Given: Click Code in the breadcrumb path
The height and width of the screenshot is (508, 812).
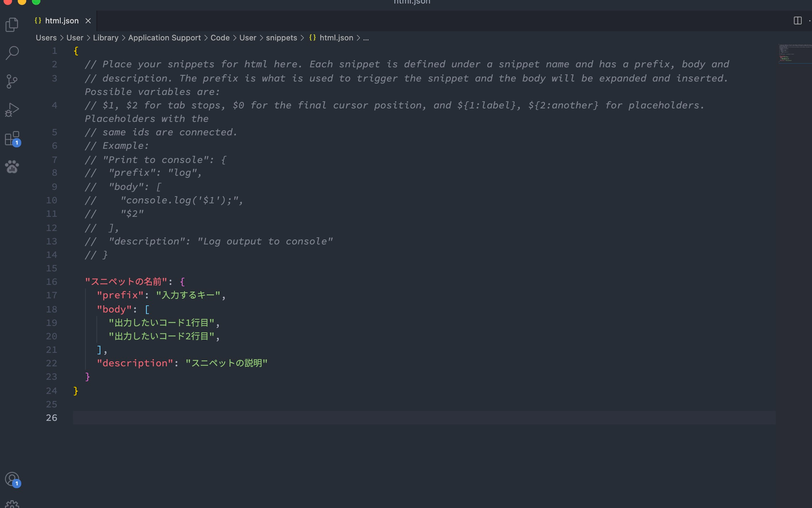Looking at the screenshot, I should coord(220,38).
